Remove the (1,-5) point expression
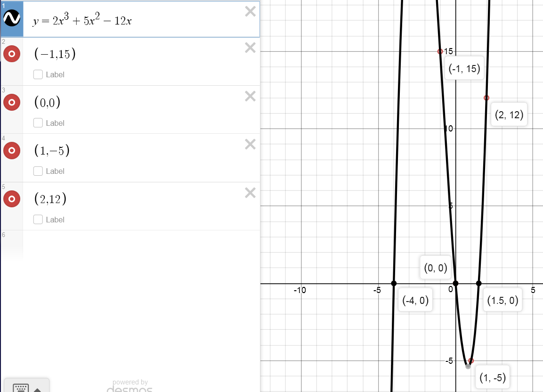 click(251, 144)
